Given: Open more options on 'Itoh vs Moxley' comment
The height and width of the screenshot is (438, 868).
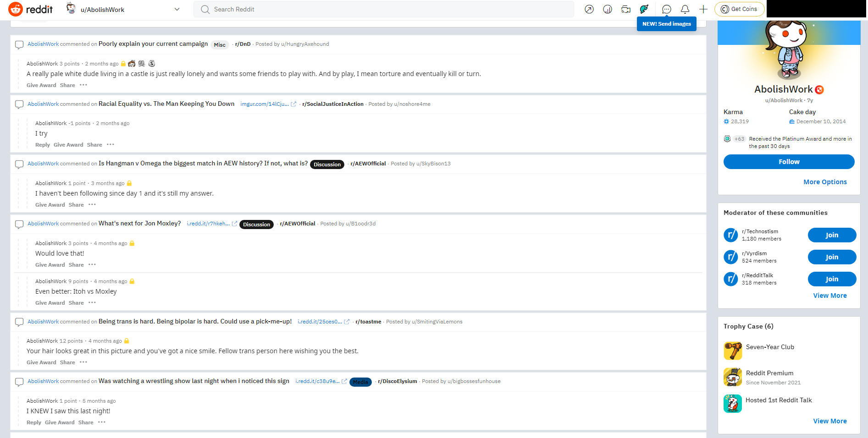Looking at the screenshot, I should coord(92,302).
